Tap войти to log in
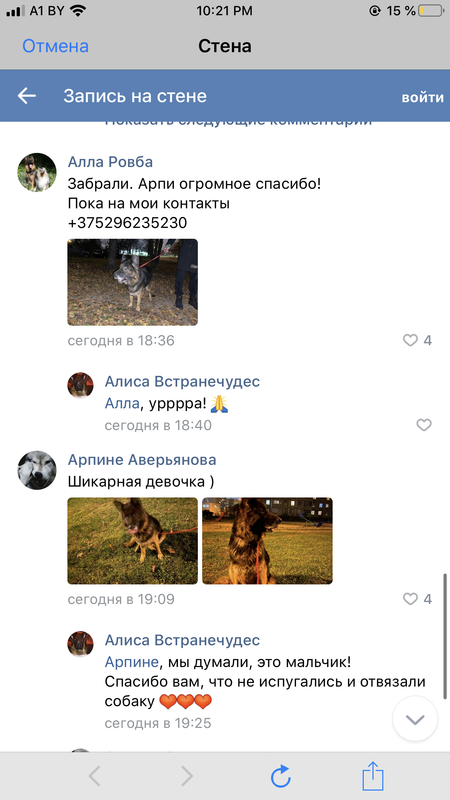The image size is (450, 800). [x=422, y=97]
